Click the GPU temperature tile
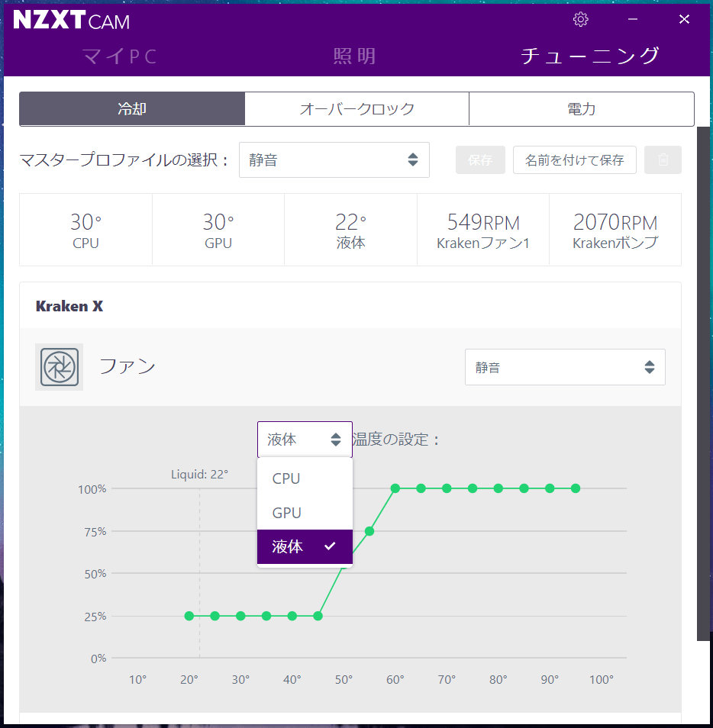The image size is (713, 728). click(218, 230)
